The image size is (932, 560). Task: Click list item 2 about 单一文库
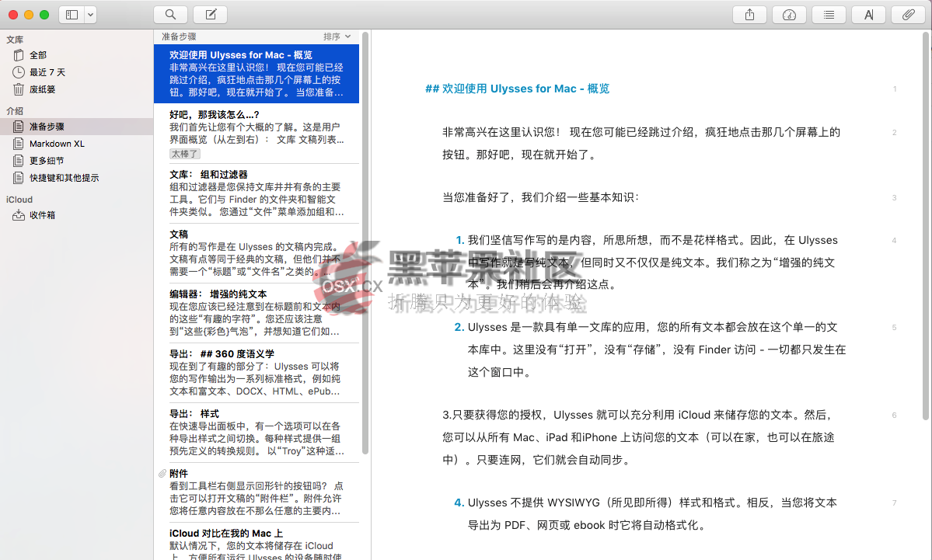pyautogui.click(x=650, y=350)
